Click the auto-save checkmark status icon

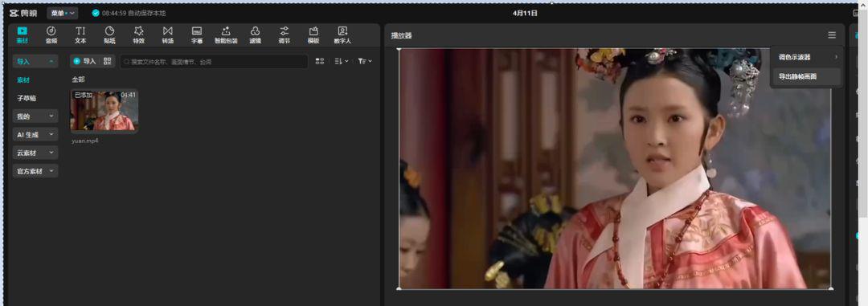[x=95, y=13]
